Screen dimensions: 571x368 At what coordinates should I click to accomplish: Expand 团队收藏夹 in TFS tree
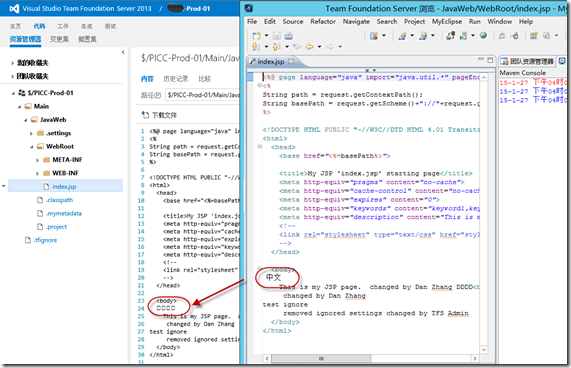point(12,76)
